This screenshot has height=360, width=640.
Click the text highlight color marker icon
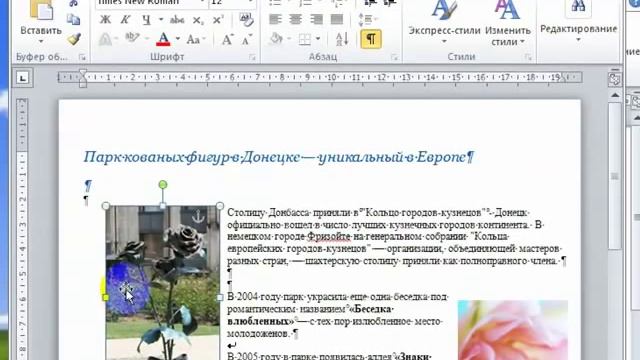point(132,38)
